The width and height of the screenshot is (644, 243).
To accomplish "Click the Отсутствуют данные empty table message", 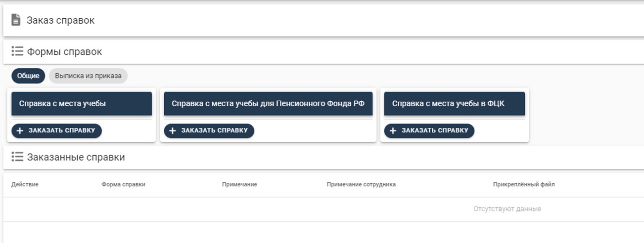I will click(507, 209).
